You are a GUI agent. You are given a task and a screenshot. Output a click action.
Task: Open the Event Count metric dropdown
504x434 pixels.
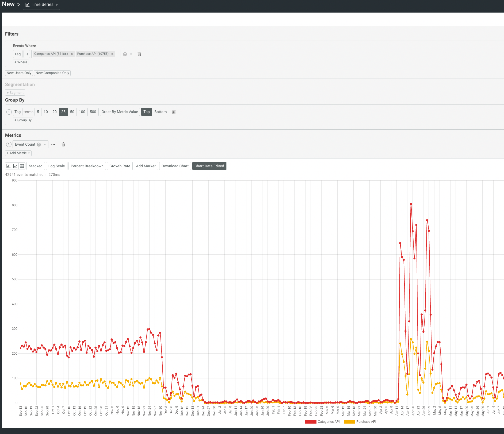[45, 144]
